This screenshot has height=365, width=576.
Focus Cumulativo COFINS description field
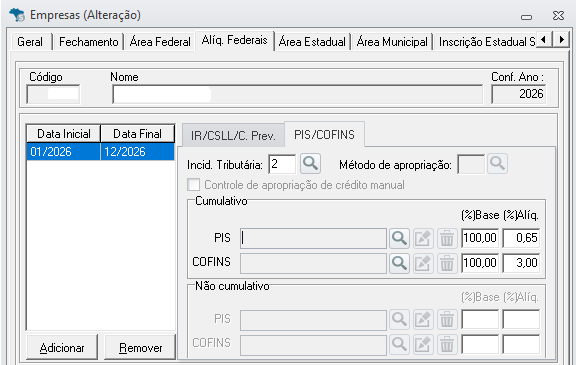[313, 263]
